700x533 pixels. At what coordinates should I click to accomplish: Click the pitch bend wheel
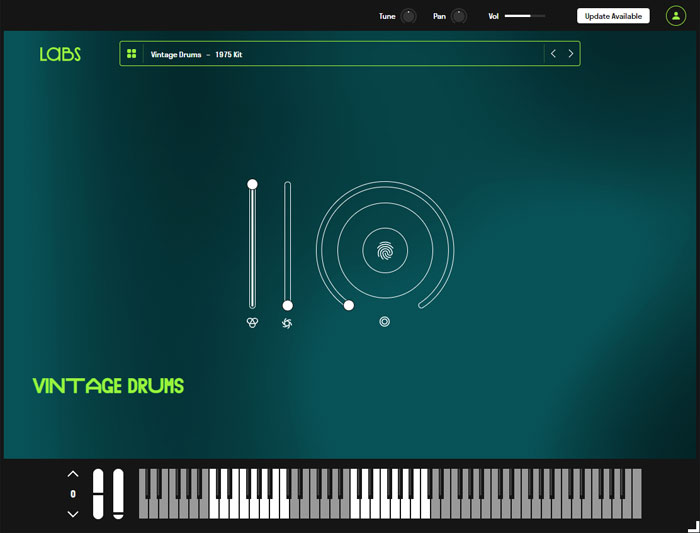coord(98,494)
